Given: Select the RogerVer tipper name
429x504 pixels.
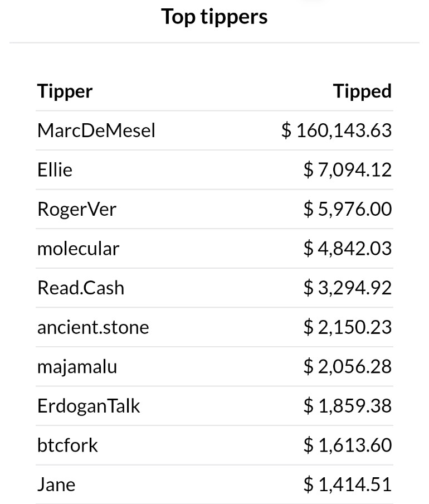Looking at the screenshot, I should click(x=77, y=210).
